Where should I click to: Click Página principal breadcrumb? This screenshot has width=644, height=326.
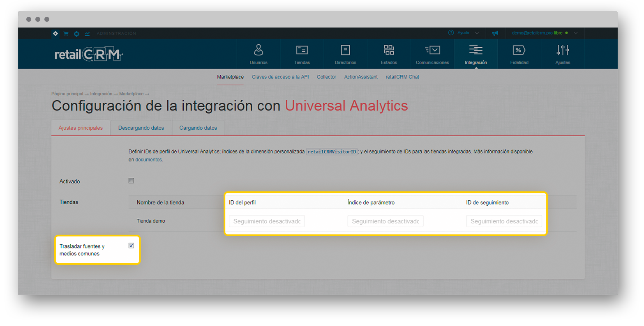coord(67,94)
